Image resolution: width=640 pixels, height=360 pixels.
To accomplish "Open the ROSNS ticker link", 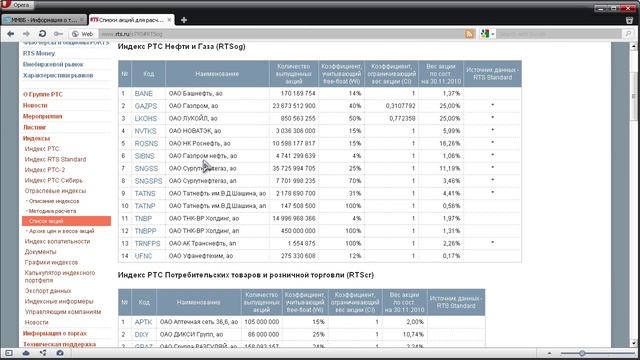I will point(146,144).
